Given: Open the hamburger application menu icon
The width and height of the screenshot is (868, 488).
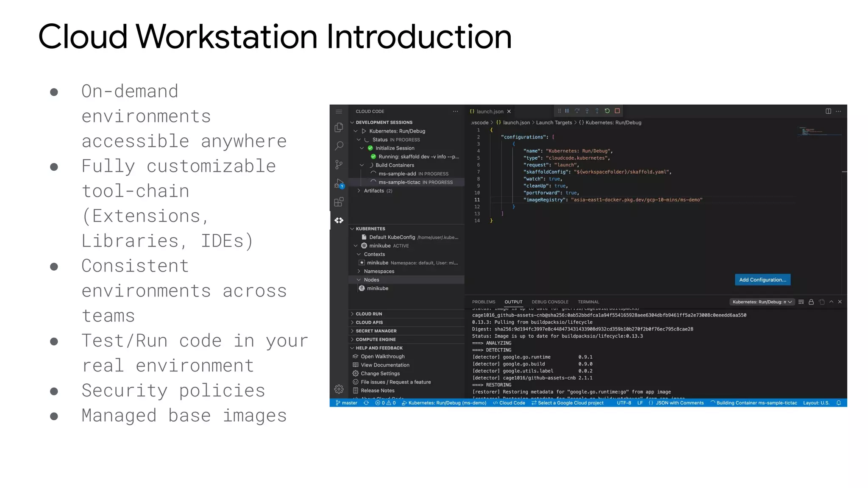Looking at the screenshot, I should click(x=339, y=111).
